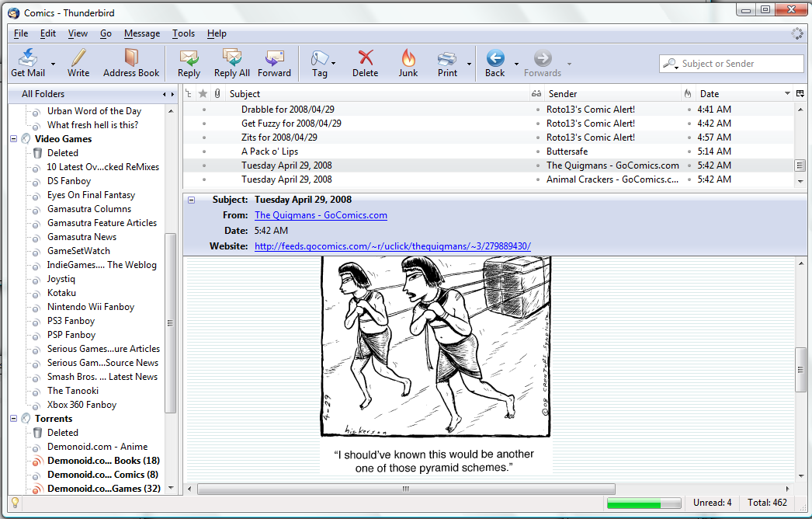Toggle junk status of Zits message
The height and width of the screenshot is (519, 812).
coord(689,138)
